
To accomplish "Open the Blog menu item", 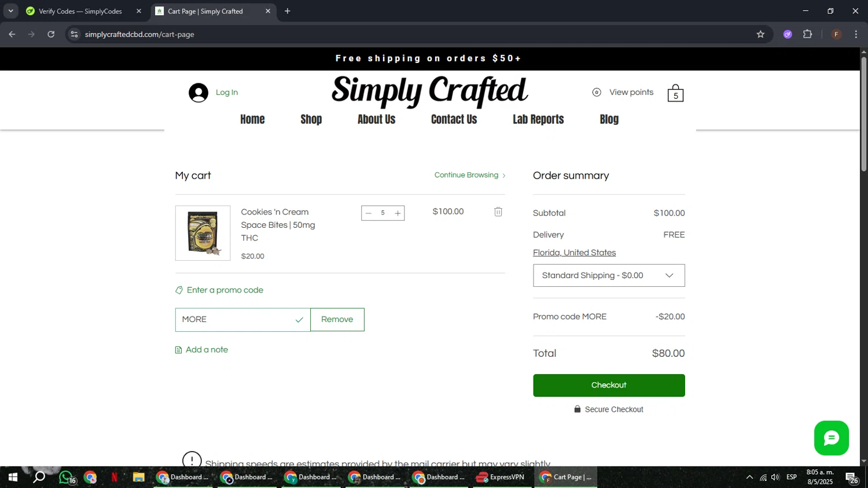I will (x=609, y=119).
